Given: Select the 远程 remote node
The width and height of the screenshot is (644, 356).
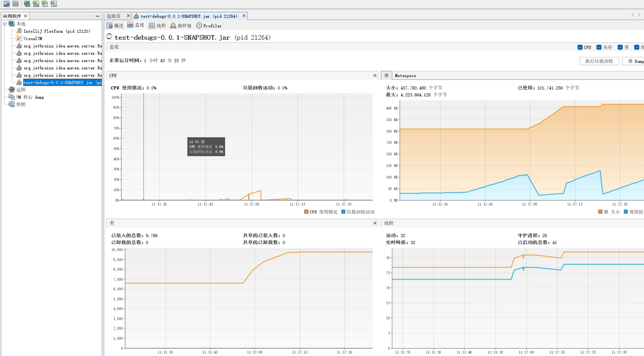Looking at the screenshot, I should (21, 89).
